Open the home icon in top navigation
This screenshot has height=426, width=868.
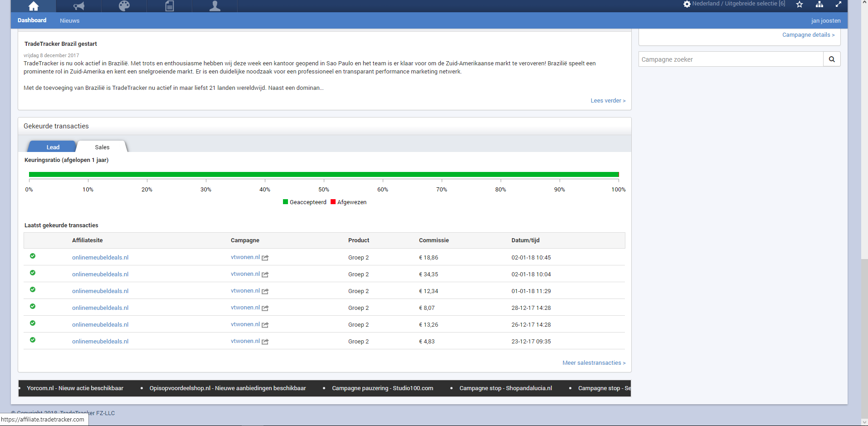click(34, 6)
